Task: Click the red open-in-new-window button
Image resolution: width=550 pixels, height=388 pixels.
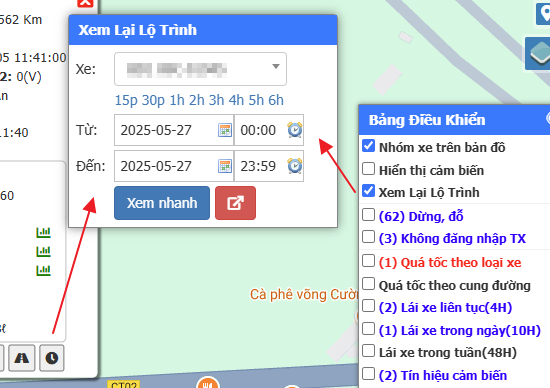Action: pyautogui.click(x=235, y=203)
